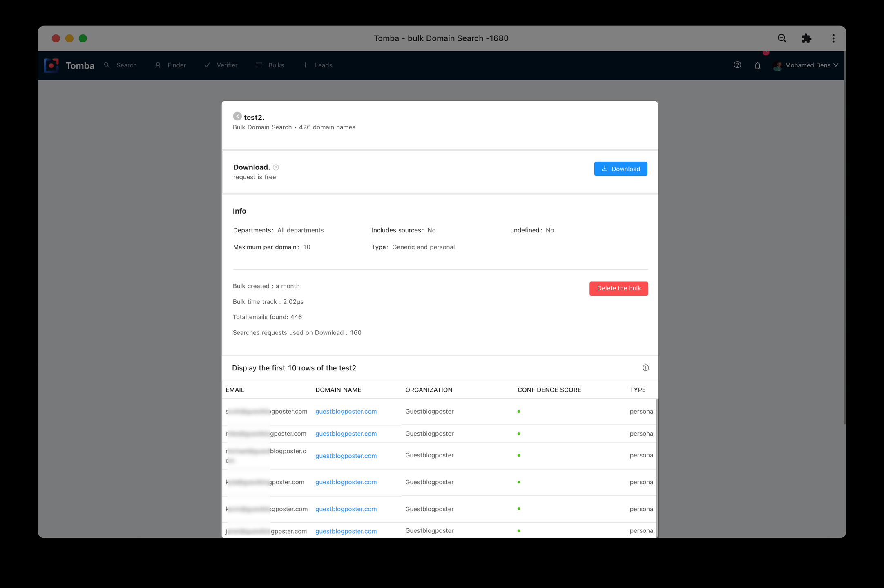The width and height of the screenshot is (884, 588).
Task: Open the three-dot browser menu
Action: (833, 38)
